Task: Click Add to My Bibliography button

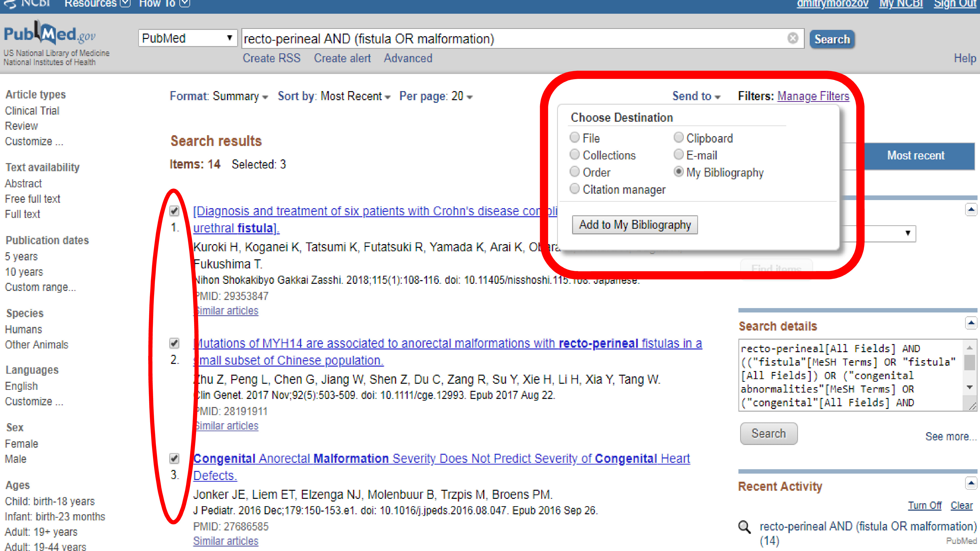Action: coord(635,225)
